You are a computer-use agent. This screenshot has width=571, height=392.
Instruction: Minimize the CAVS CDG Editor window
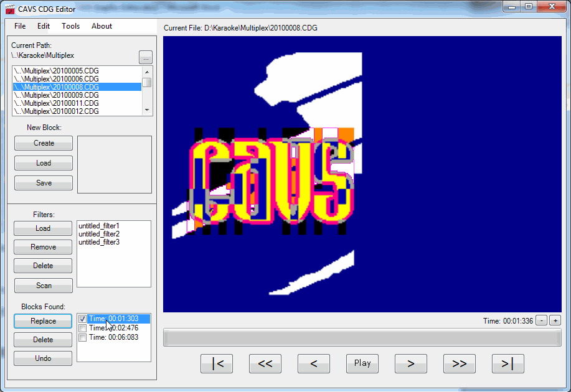[511, 7]
